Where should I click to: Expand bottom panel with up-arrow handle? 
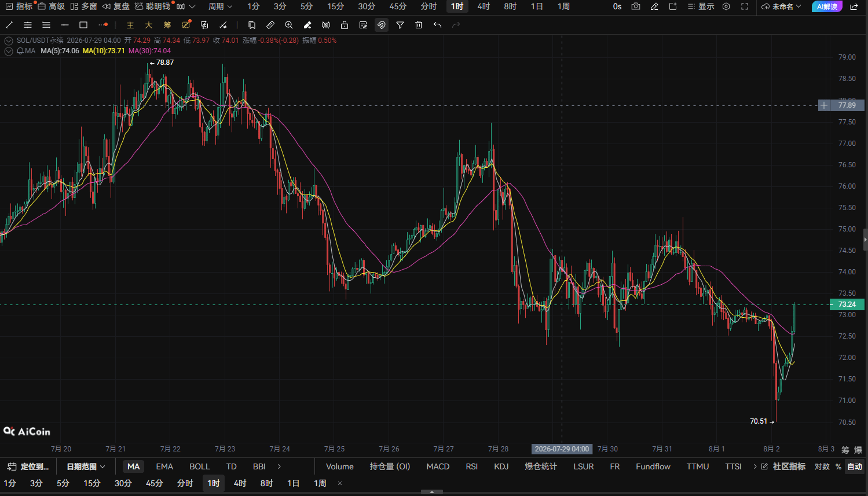pyautogui.click(x=432, y=493)
